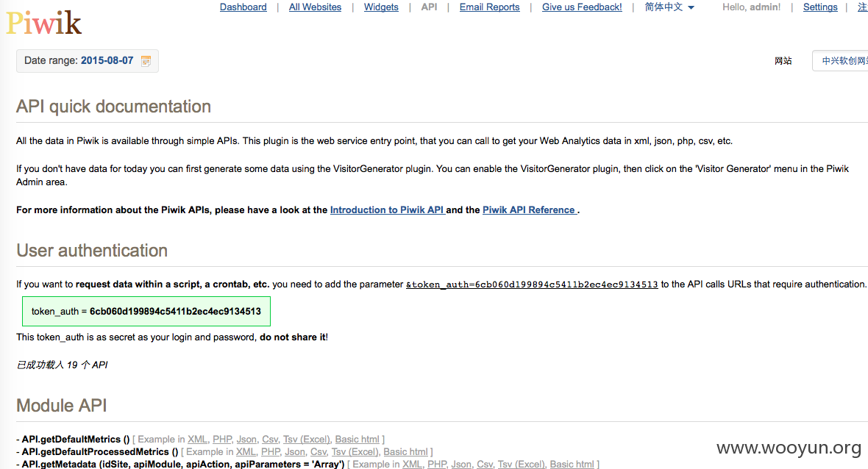868x469 pixels.
Task: Select the API menu item
Action: (x=429, y=7)
